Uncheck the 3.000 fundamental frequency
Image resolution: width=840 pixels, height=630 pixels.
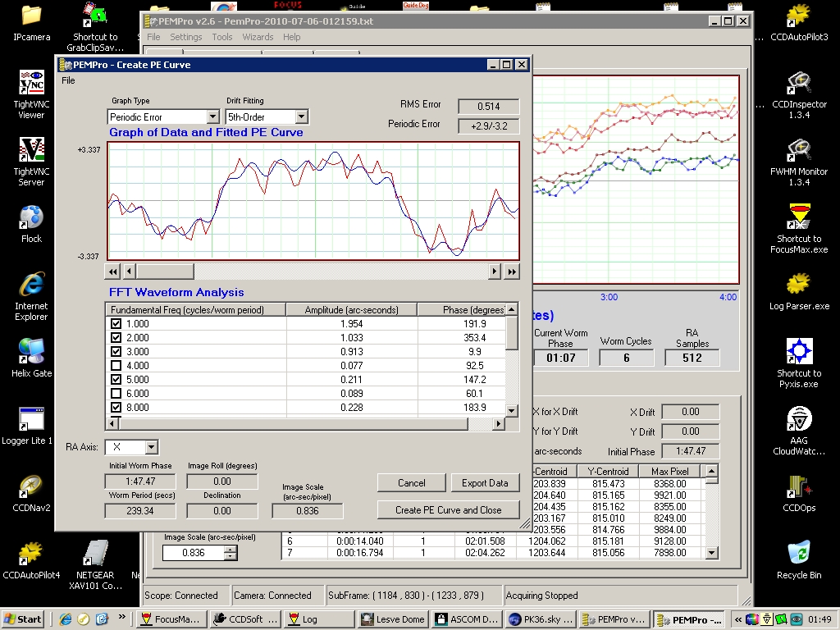tap(116, 351)
